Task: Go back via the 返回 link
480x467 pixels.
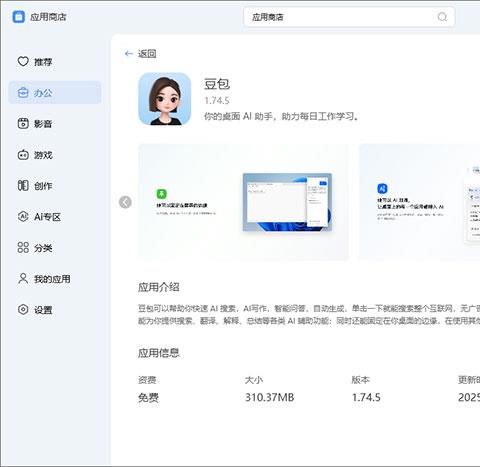Action: click(147, 53)
